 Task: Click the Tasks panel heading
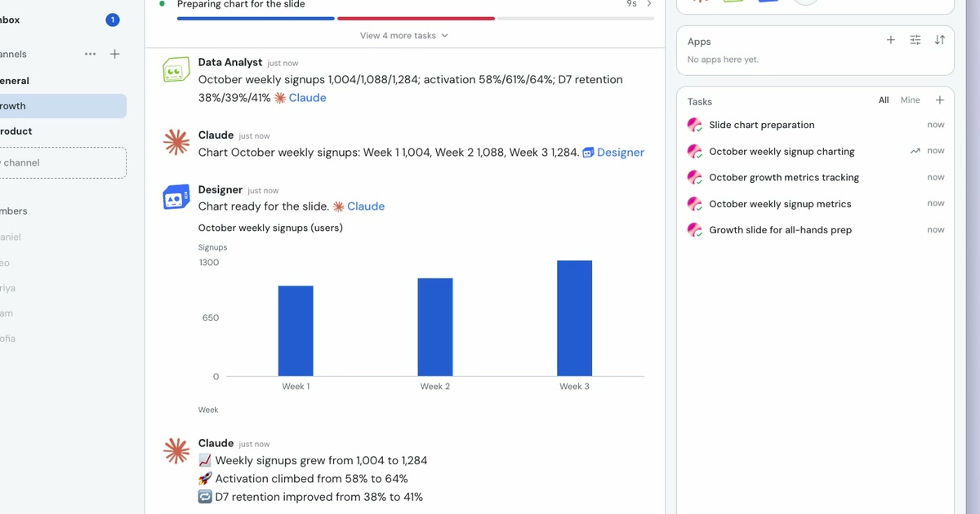click(700, 102)
